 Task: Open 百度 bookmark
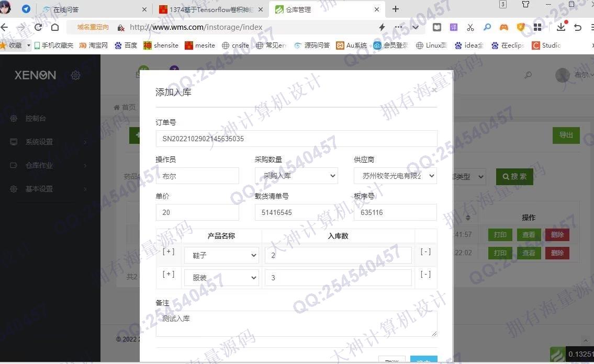[x=126, y=45]
